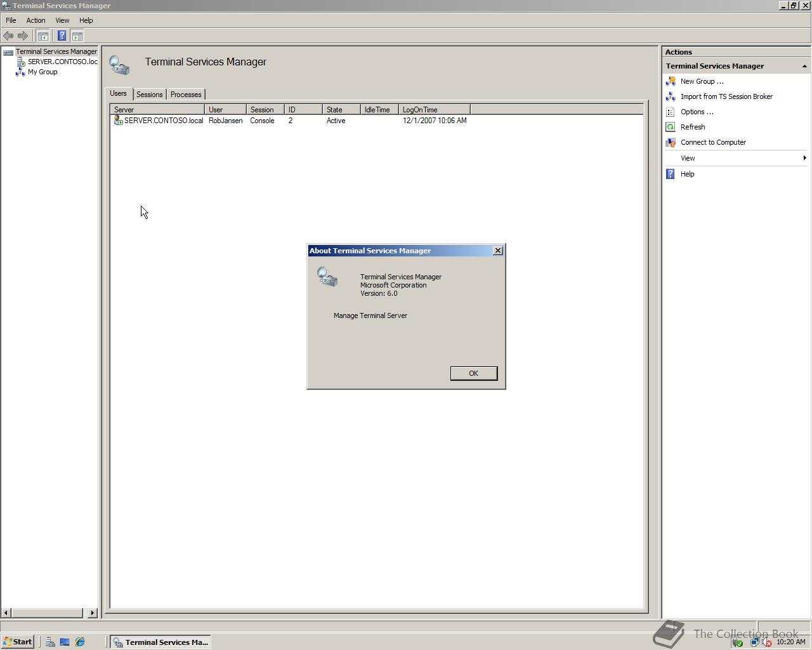
Task: Toggle Show/Hide Action Pane toolbar icon
Action: pos(77,36)
